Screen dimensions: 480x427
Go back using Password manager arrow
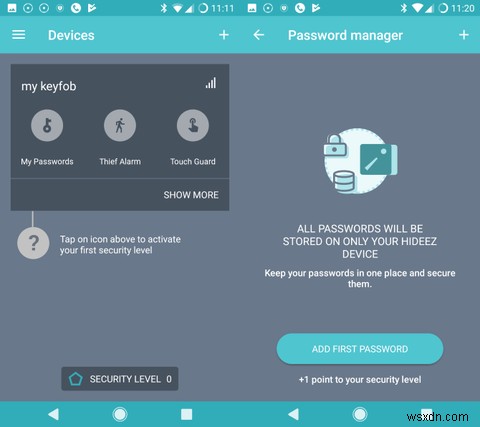pos(259,35)
